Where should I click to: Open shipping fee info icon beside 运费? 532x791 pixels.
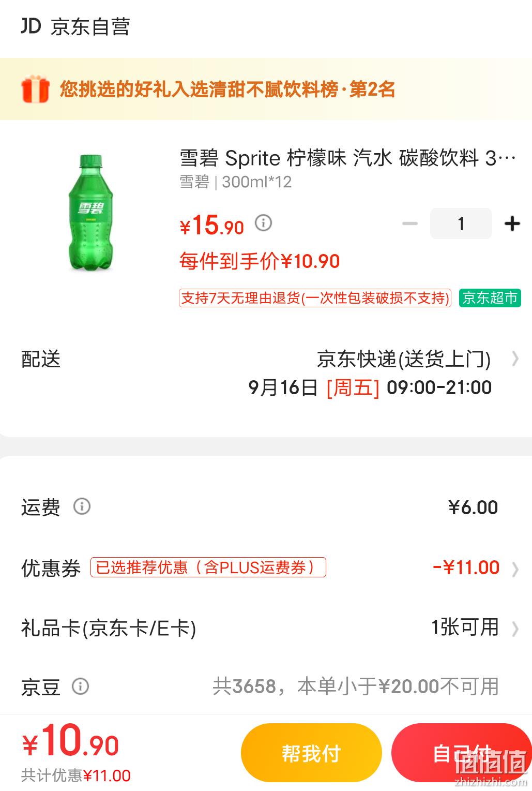click(82, 506)
